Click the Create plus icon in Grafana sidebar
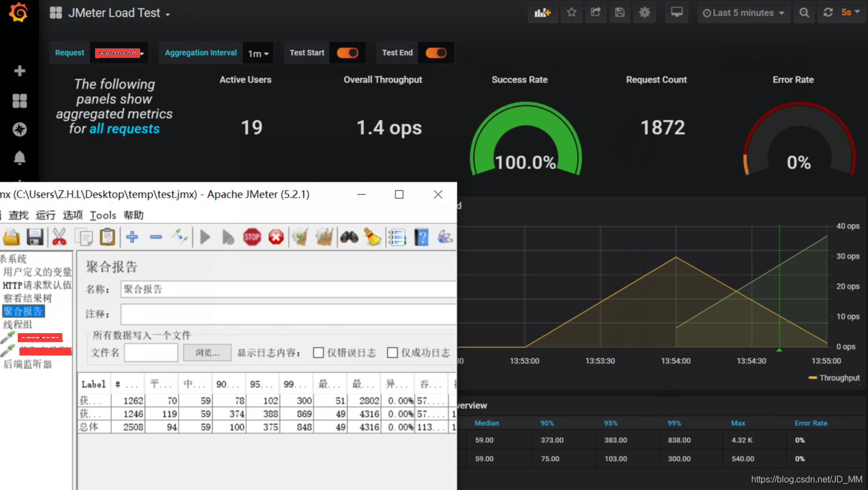Image resolution: width=868 pixels, height=490 pixels. tap(19, 71)
